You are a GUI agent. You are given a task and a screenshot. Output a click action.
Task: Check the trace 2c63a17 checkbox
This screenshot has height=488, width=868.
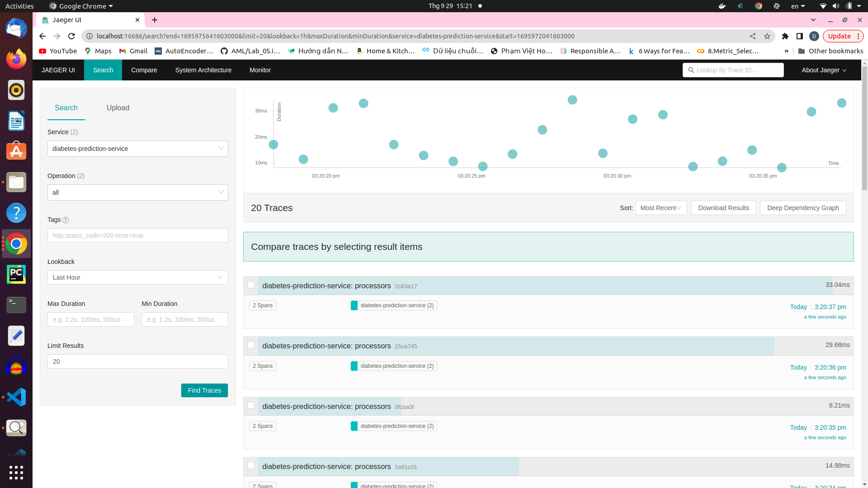coord(251,285)
